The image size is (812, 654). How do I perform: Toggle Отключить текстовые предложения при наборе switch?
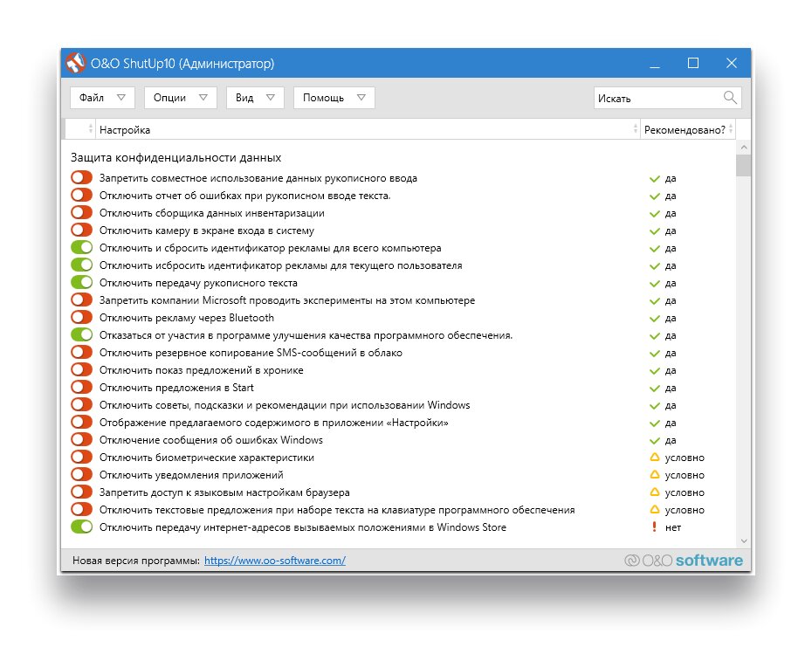pyautogui.click(x=81, y=510)
